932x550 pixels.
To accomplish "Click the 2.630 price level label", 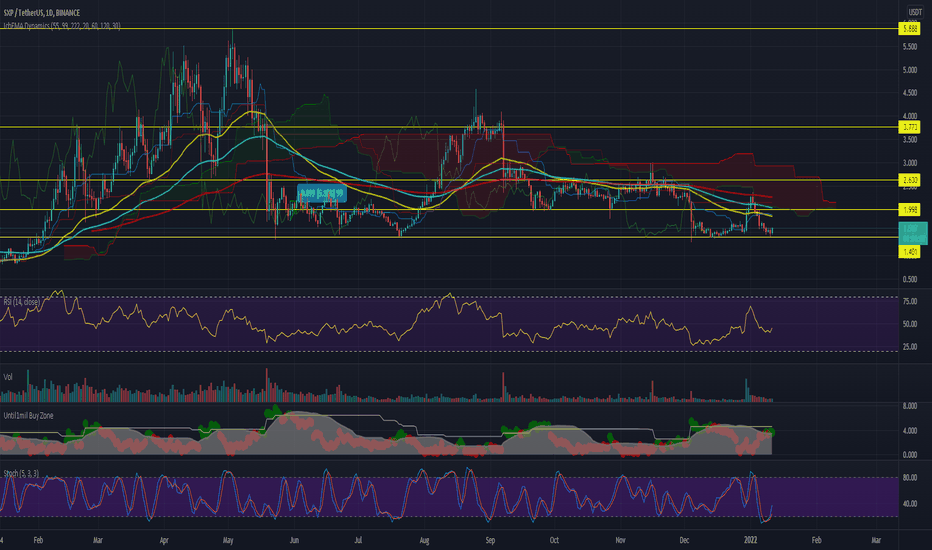I will click(x=909, y=180).
